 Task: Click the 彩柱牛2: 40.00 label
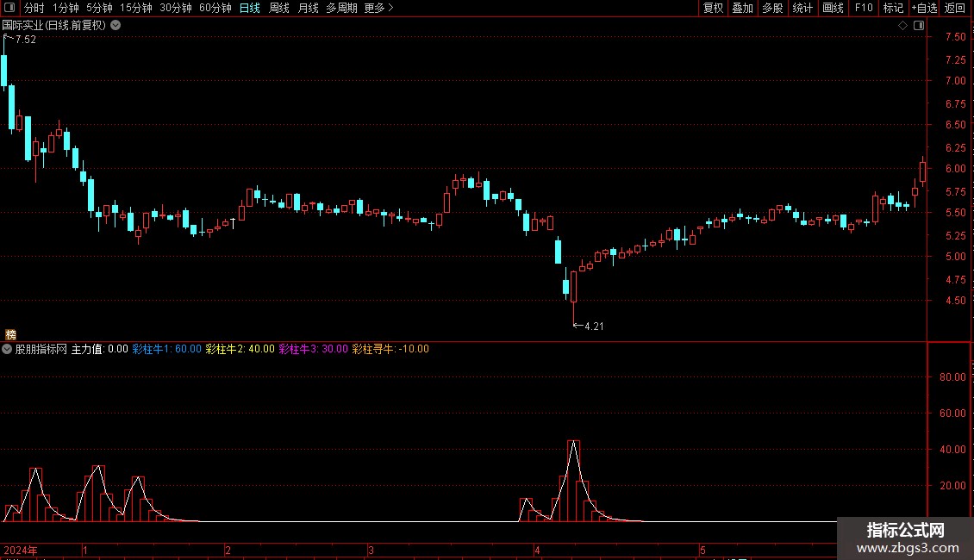click(240, 349)
